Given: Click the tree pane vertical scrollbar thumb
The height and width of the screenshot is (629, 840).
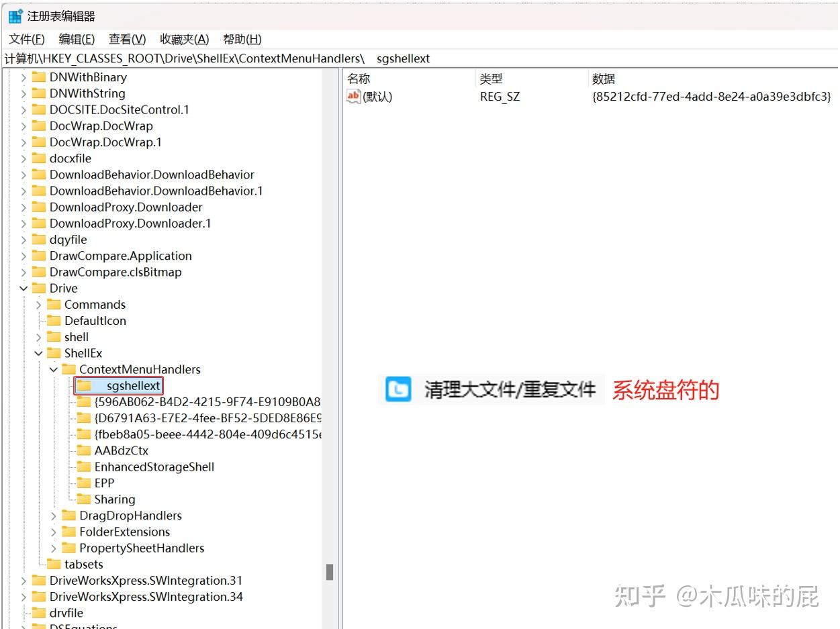Looking at the screenshot, I should [330, 572].
